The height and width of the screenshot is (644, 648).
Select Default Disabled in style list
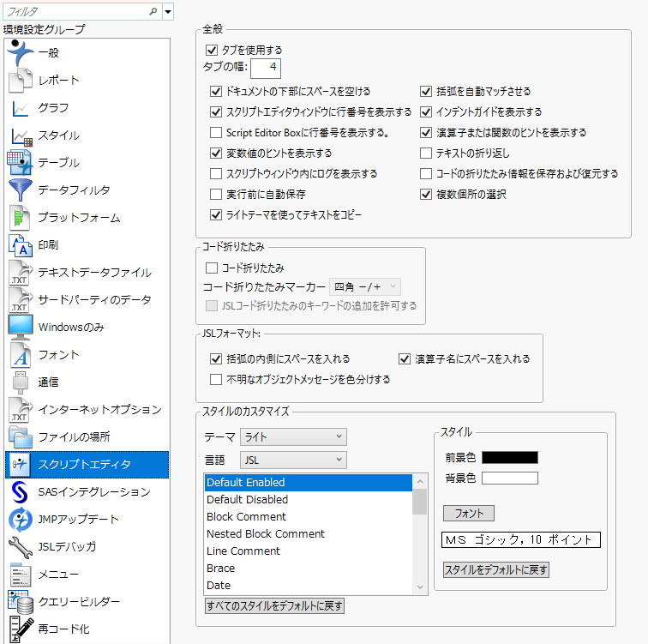click(x=309, y=500)
